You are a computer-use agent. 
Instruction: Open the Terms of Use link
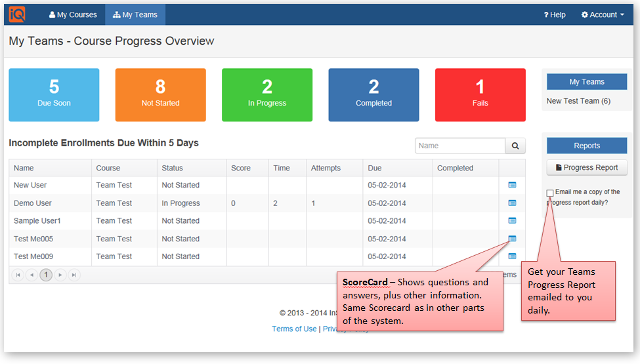[294, 329]
